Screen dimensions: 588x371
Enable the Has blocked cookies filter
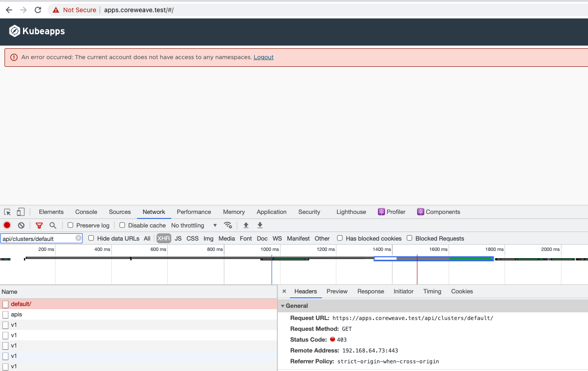[x=340, y=238]
